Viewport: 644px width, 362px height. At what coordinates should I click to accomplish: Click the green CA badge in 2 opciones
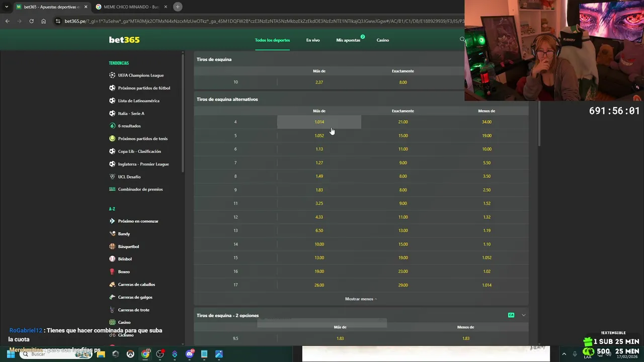(511, 315)
